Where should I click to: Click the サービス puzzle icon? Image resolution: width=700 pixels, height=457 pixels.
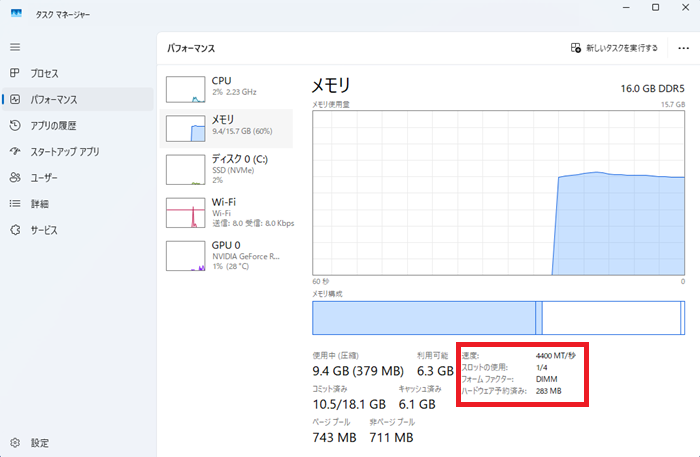coord(15,230)
